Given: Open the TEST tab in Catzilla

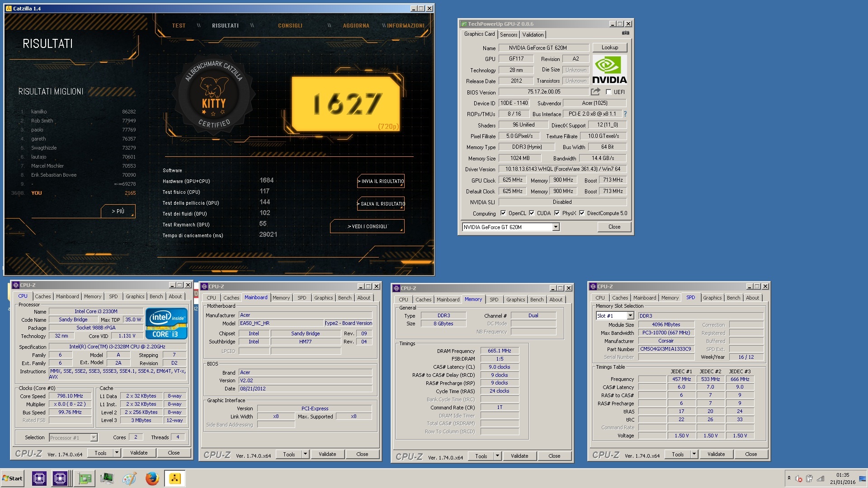Looking at the screenshot, I should pyautogui.click(x=179, y=26).
